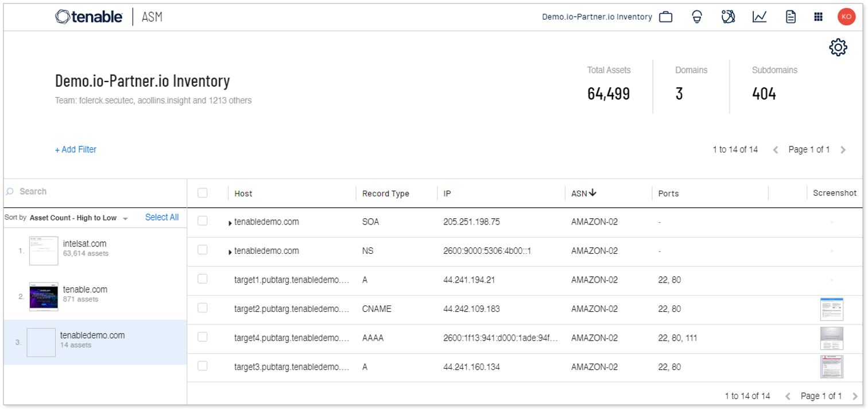Click the ports value 22, 80, 111
Screen dimensions: 868x410
[677, 338]
